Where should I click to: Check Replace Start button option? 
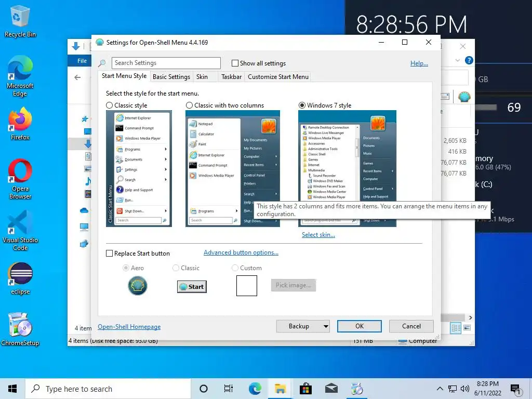[x=109, y=254]
